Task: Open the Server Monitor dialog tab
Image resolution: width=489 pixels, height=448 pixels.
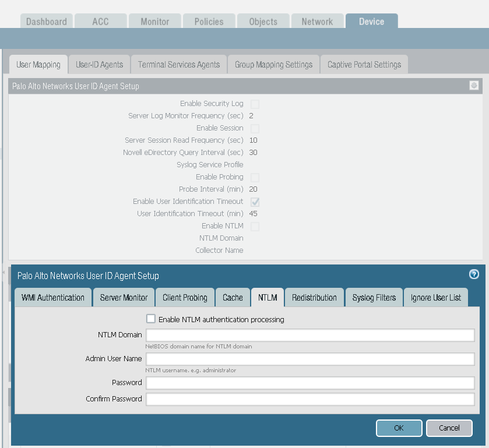Action: 124,298
